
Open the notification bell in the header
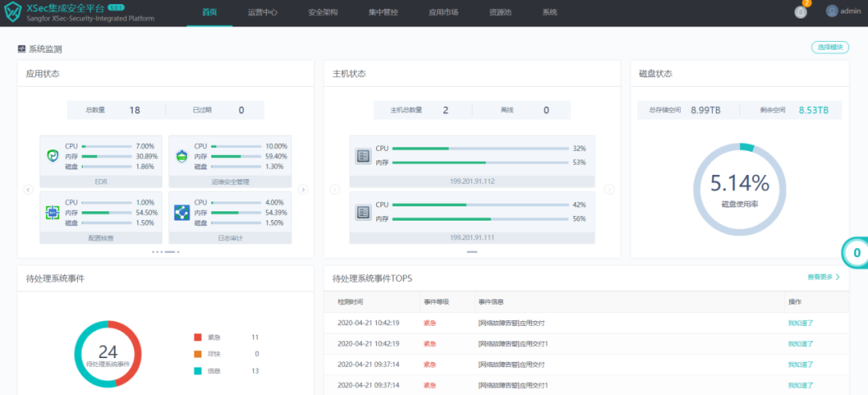pos(800,12)
